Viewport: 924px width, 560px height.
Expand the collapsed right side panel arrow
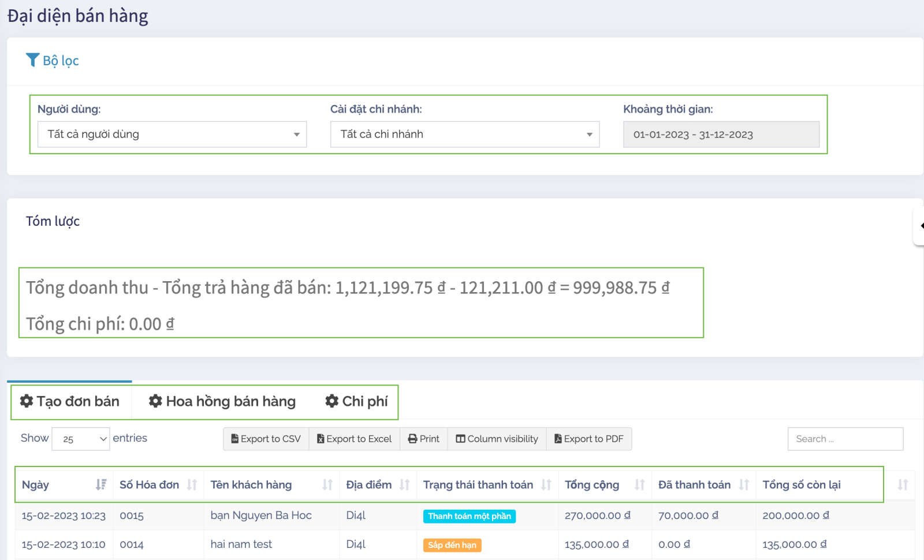(921, 226)
